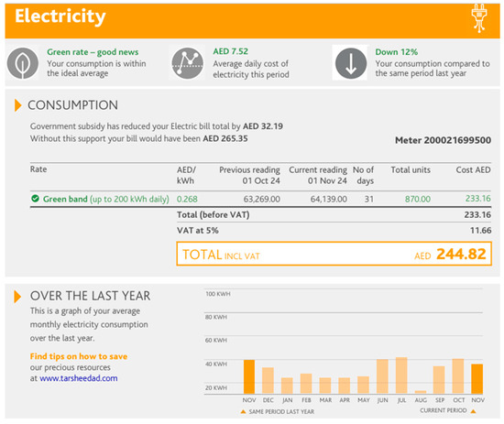Click the Green rate – good news heading
Image resolution: width=504 pixels, height=424 pixels.
(93, 52)
